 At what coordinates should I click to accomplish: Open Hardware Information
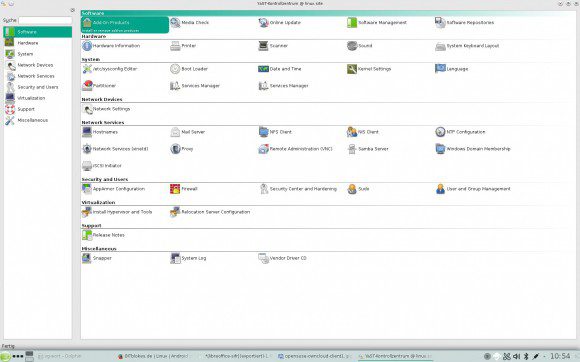(x=111, y=46)
